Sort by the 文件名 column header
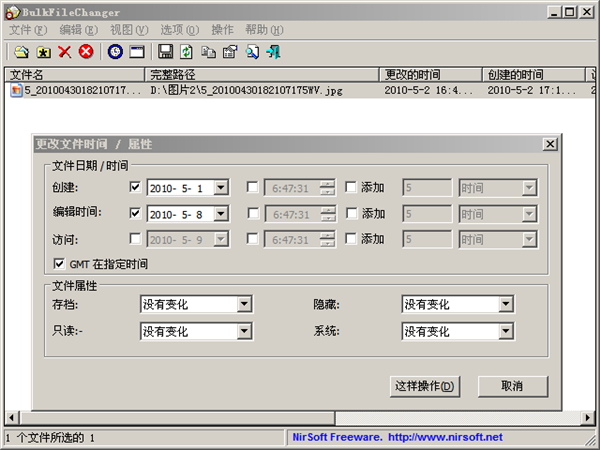This screenshot has width=600, height=450. point(75,75)
